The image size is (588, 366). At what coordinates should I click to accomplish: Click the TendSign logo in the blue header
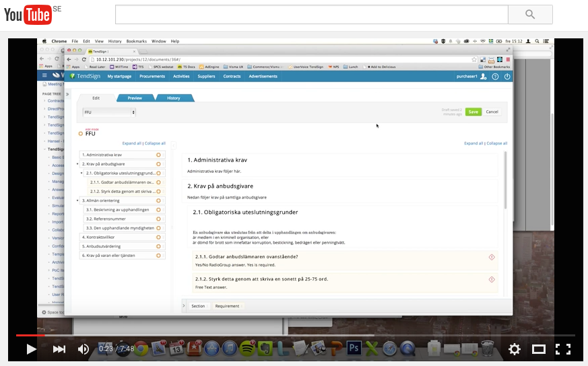pos(86,76)
